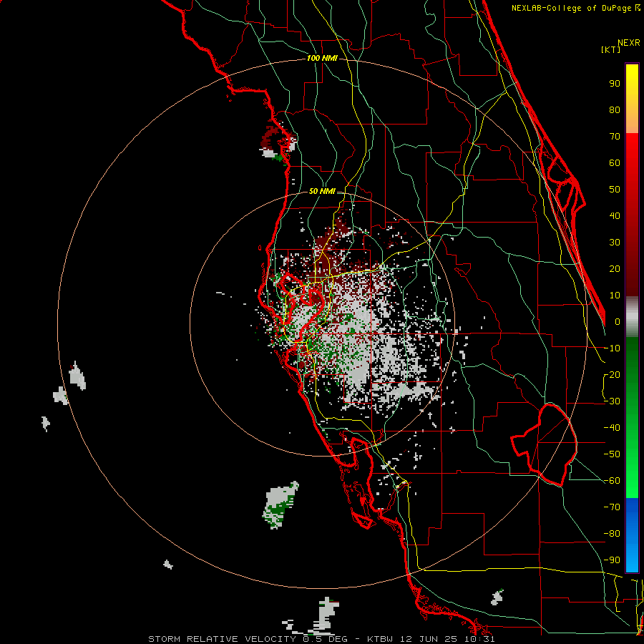Click the -30 value on the velocity scale
The width and height of the screenshot is (644, 644).
coord(612,401)
